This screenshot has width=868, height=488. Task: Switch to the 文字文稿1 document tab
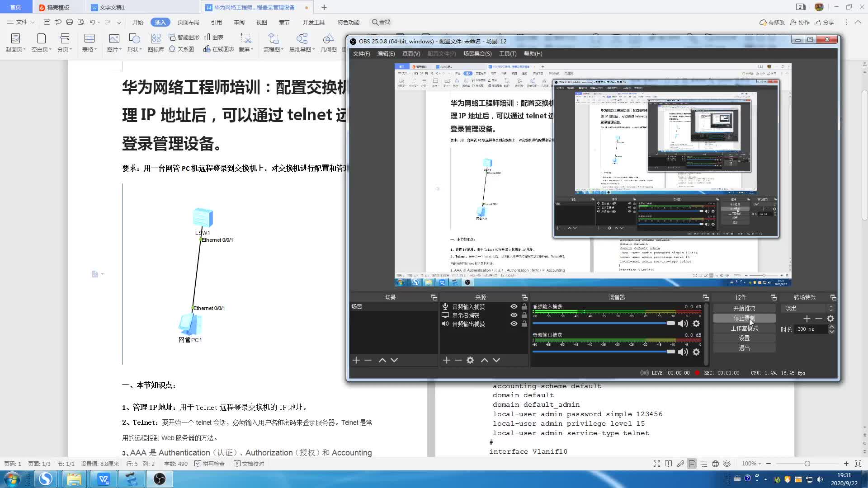pyautogui.click(x=112, y=7)
